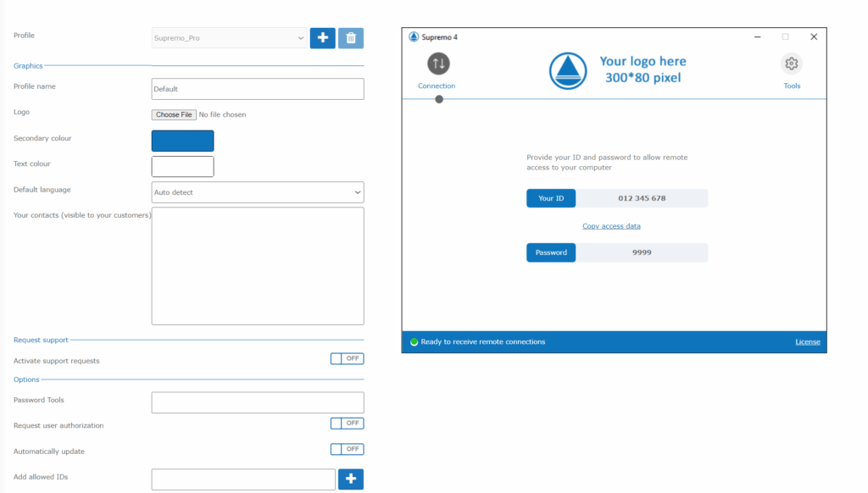This screenshot has width=868, height=493.
Task: Click the Tools tab label
Action: click(792, 86)
